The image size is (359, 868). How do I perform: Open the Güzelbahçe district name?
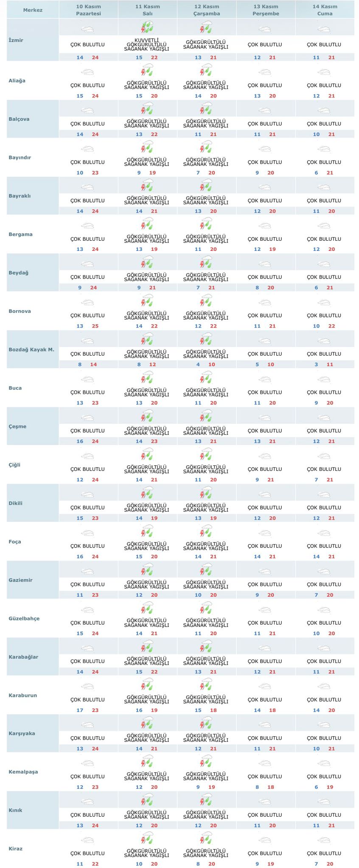(x=24, y=618)
